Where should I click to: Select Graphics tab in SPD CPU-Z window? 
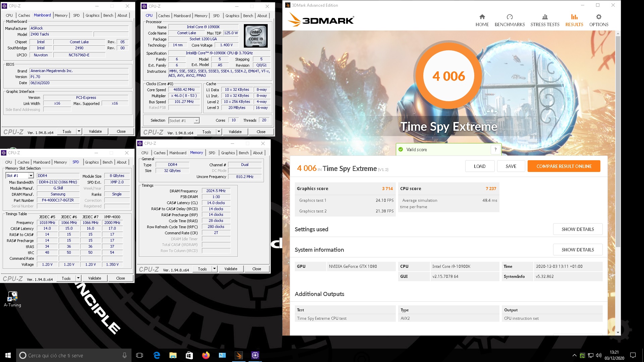(92, 162)
